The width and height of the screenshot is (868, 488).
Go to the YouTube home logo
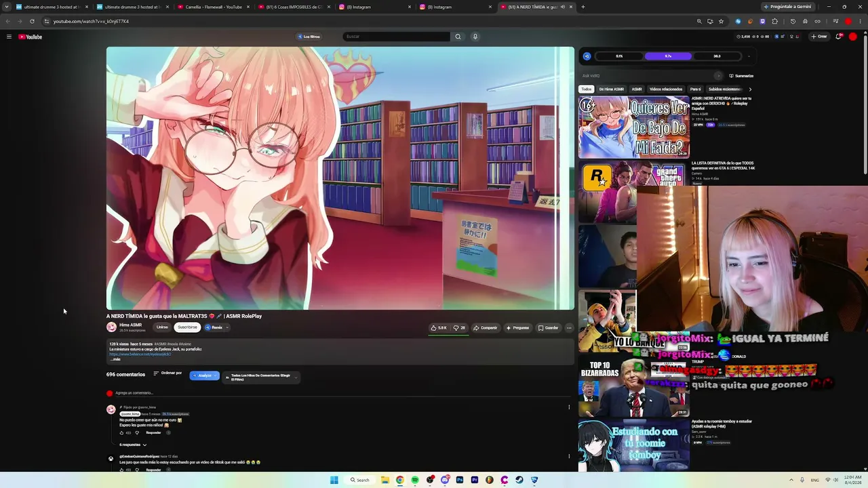31,37
